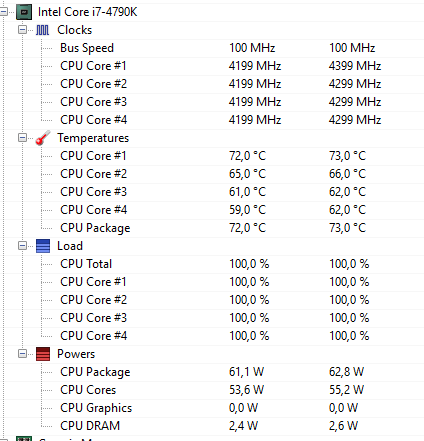Screen dimensions: 424x441
Task: Click the Temperatures thermometer icon
Action: pyautogui.click(x=43, y=138)
